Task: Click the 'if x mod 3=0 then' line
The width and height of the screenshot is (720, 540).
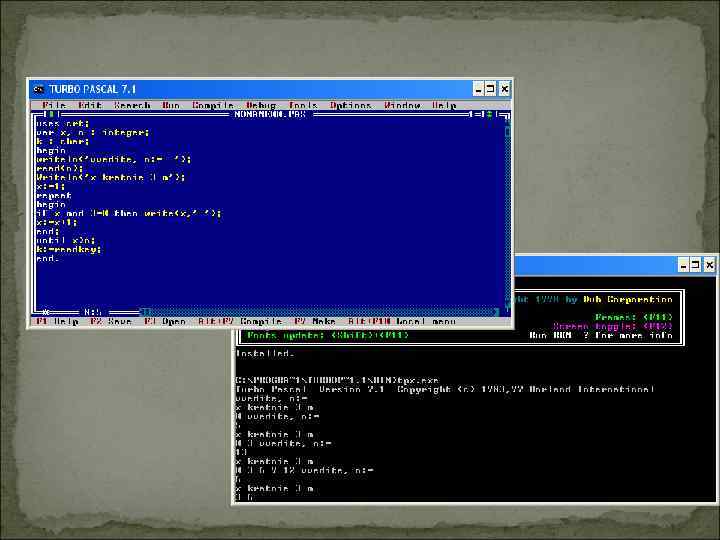Action: click(x=129, y=214)
